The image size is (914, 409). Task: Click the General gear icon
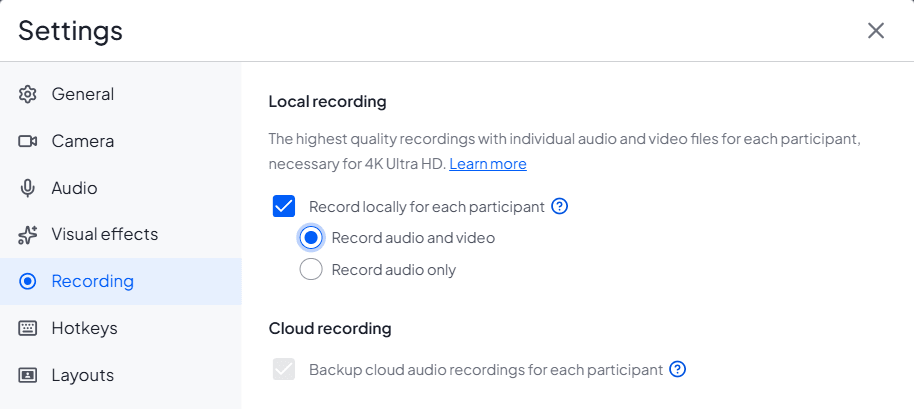27,94
